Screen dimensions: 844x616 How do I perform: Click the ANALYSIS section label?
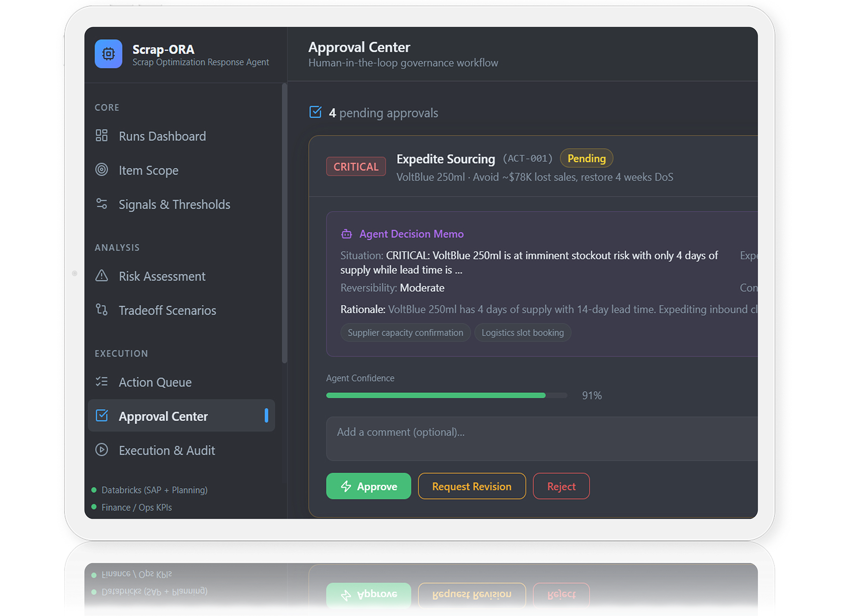coord(117,248)
